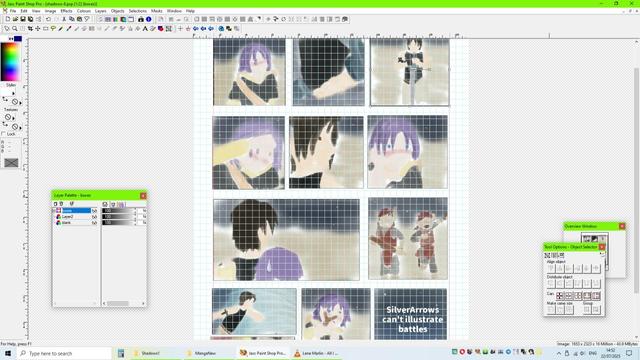Select the Mover tool
Screen dimensions: 640x360
[38, 29]
